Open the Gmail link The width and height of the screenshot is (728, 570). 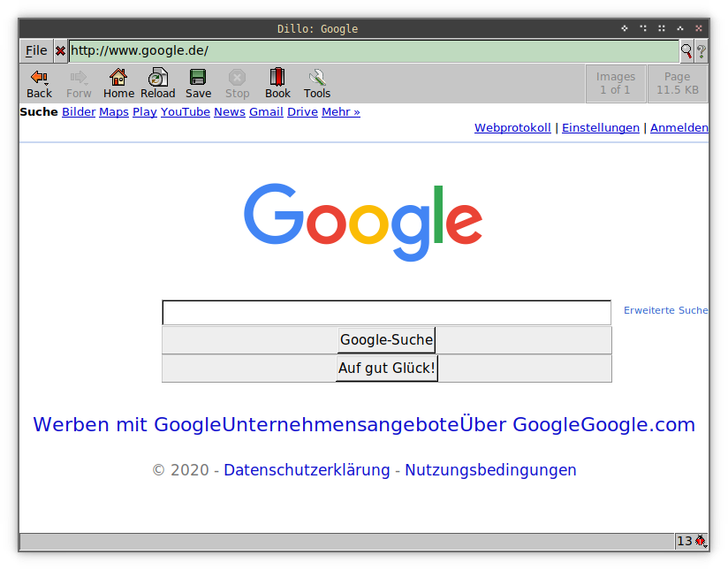pos(266,112)
